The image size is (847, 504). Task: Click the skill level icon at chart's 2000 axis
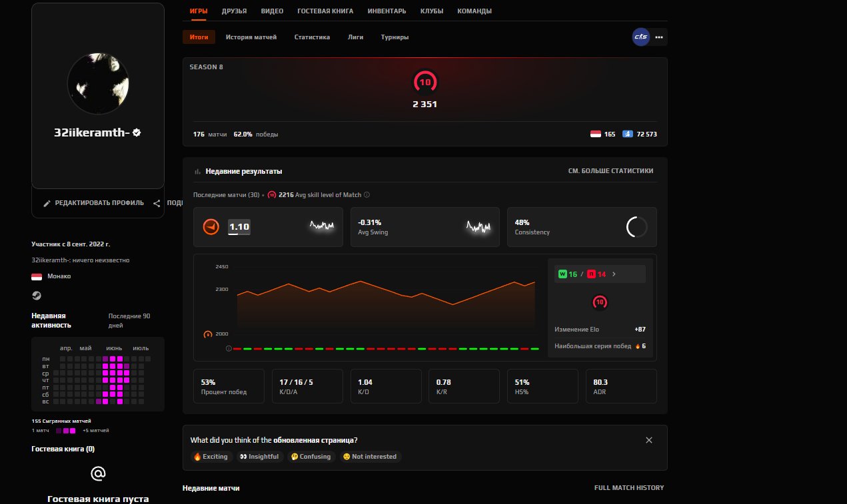[207, 334]
